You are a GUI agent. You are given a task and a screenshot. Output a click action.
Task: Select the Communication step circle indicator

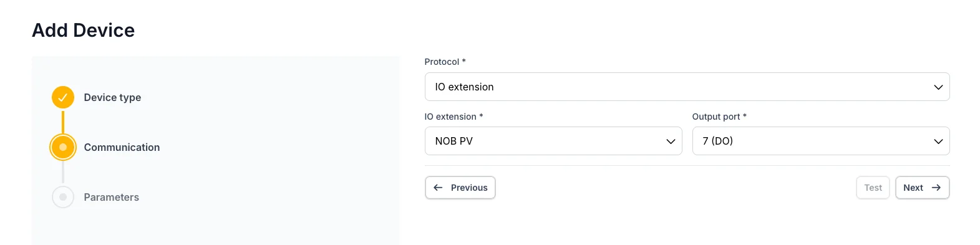point(63,147)
